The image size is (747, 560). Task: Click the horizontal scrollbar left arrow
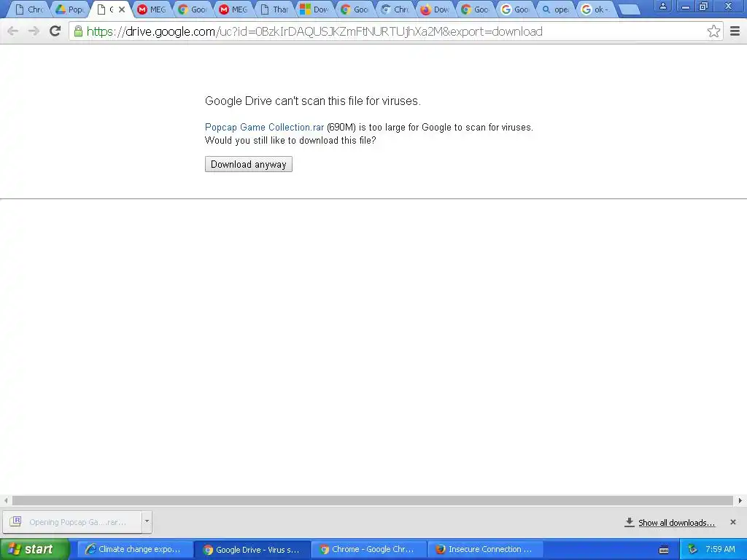coord(6,500)
